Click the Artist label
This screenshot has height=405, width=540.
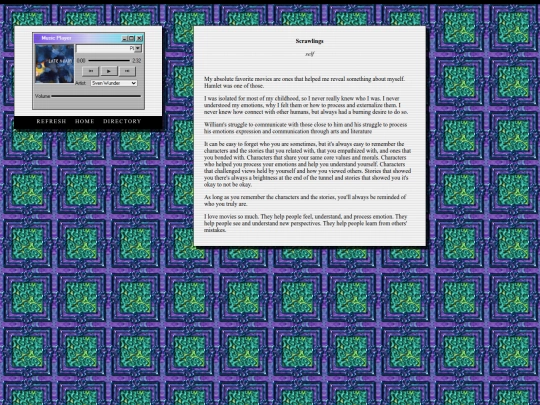pos(80,83)
